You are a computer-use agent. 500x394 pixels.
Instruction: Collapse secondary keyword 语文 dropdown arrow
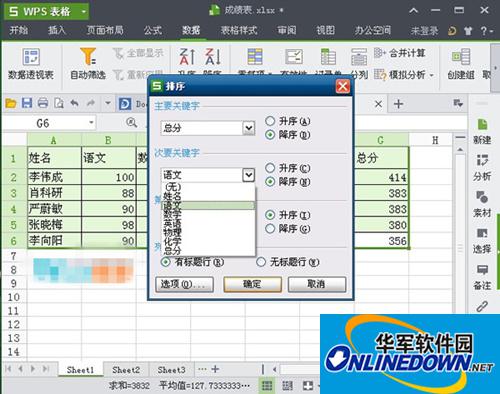click(249, 175)
